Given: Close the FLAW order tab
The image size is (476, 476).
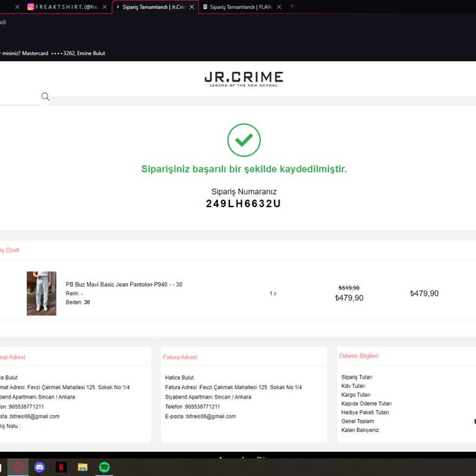Looking at the screenshot, I should point(279,7).
